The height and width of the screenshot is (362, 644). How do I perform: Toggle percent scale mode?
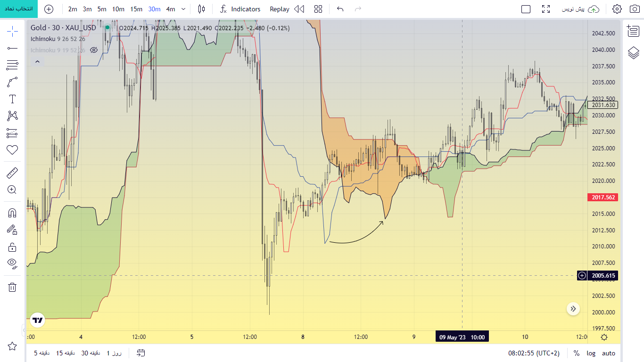[576, 353]
